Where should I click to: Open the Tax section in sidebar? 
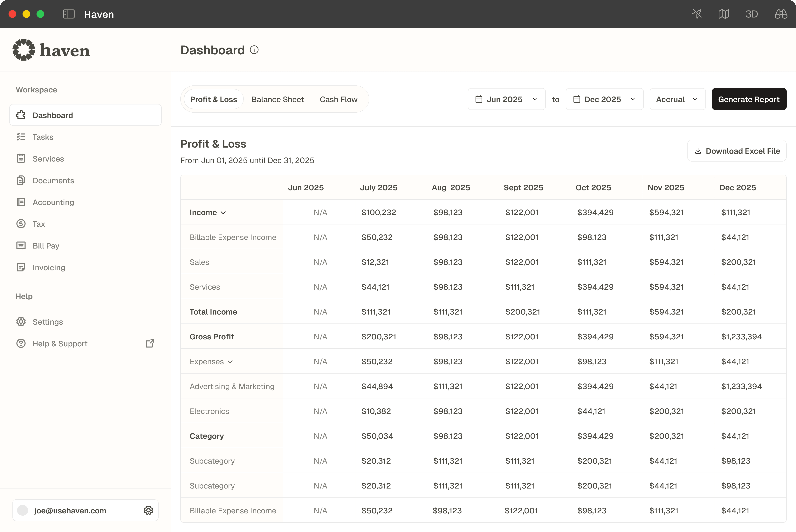point(39,224)
